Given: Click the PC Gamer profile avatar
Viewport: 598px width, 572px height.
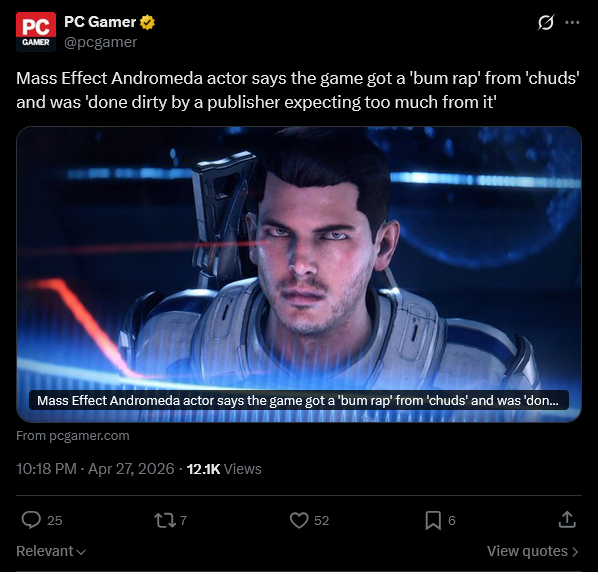Looking at the screenshot, I should coord(36,32).
